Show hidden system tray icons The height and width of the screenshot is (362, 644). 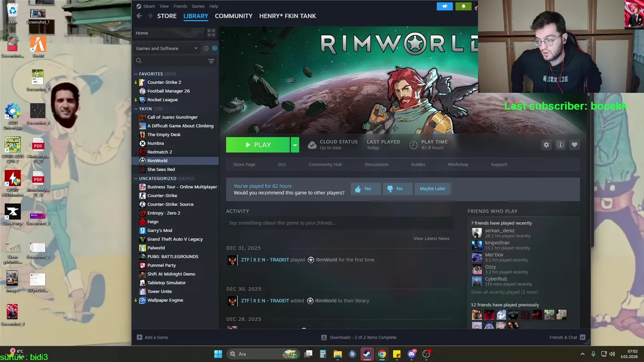point(583,354)
